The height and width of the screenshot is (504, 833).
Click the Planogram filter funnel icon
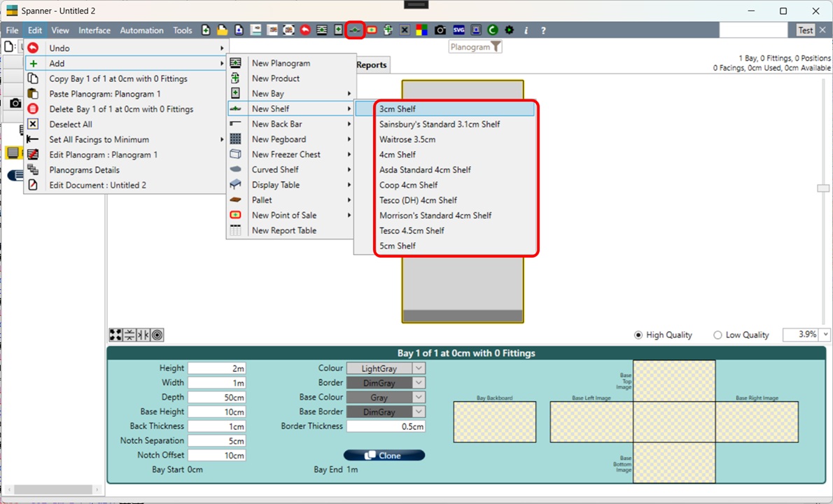pos(496,47)
